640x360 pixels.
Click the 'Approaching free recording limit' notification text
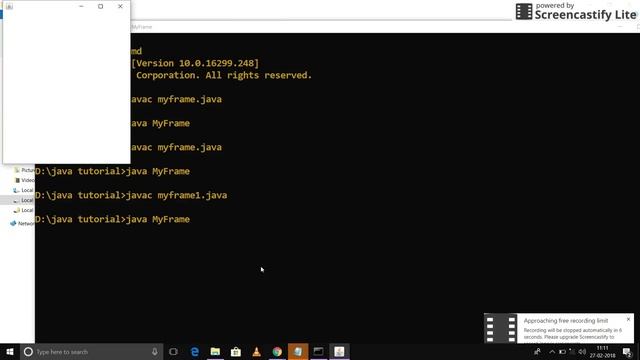pyautogui.click(x=566, y=321)
